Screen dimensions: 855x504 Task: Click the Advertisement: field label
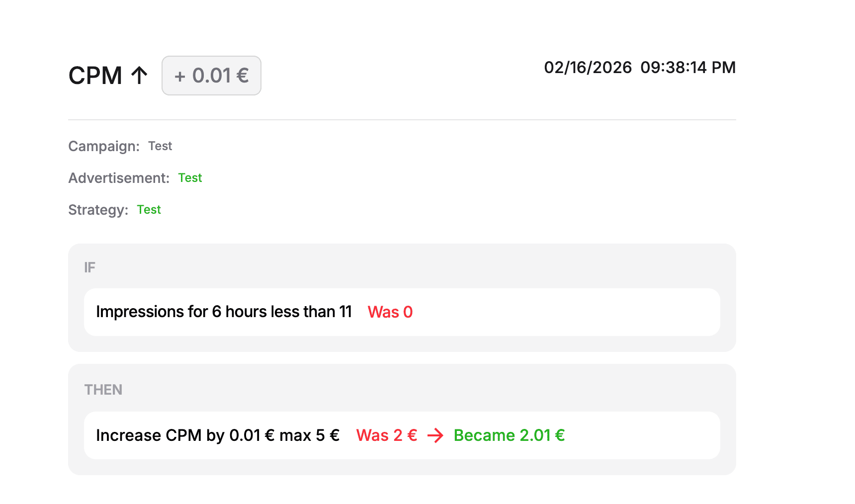coord(119,178)
